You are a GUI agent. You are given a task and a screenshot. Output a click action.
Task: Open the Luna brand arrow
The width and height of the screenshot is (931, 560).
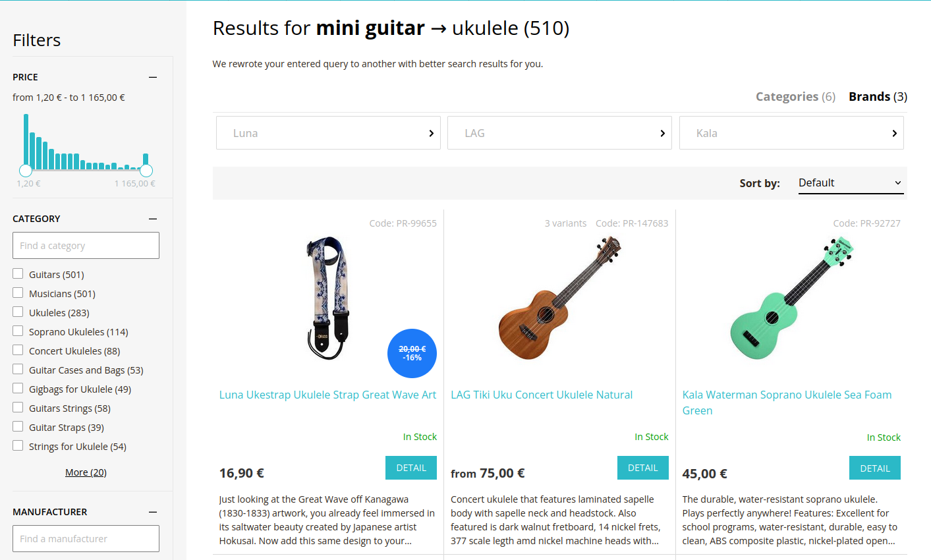coord(431,133)
